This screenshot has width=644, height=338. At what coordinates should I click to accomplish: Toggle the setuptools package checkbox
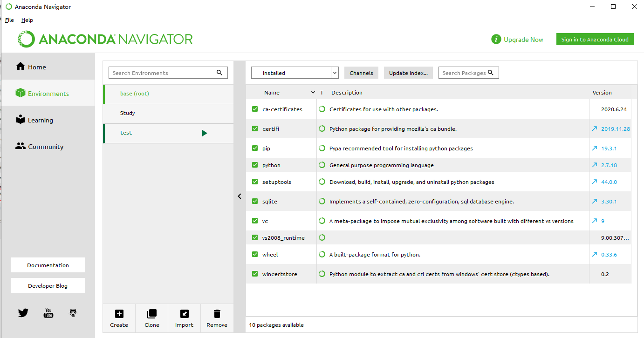255,182
